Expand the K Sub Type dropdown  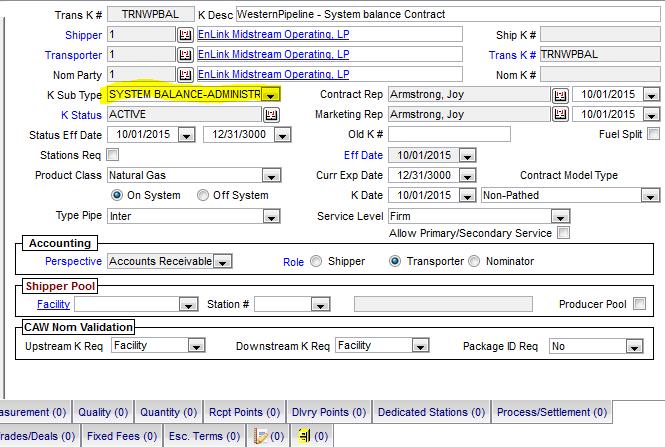[270, 95]
